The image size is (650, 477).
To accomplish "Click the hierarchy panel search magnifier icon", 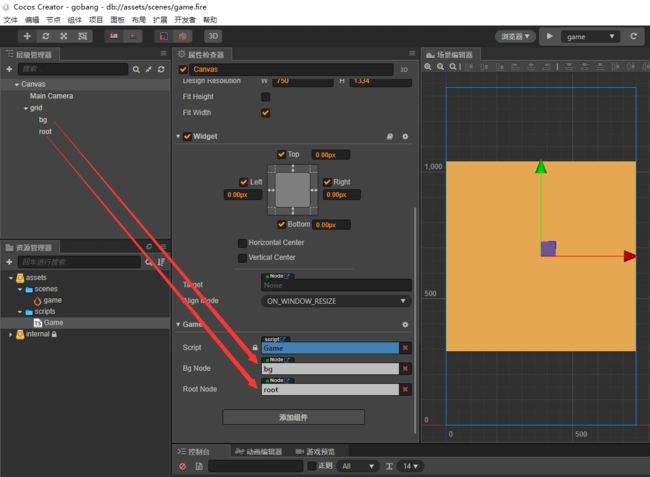I will 136,69.
